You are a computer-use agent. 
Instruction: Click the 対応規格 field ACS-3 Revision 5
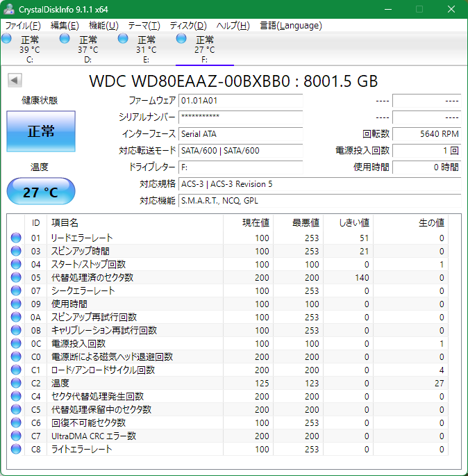[320, 184]
